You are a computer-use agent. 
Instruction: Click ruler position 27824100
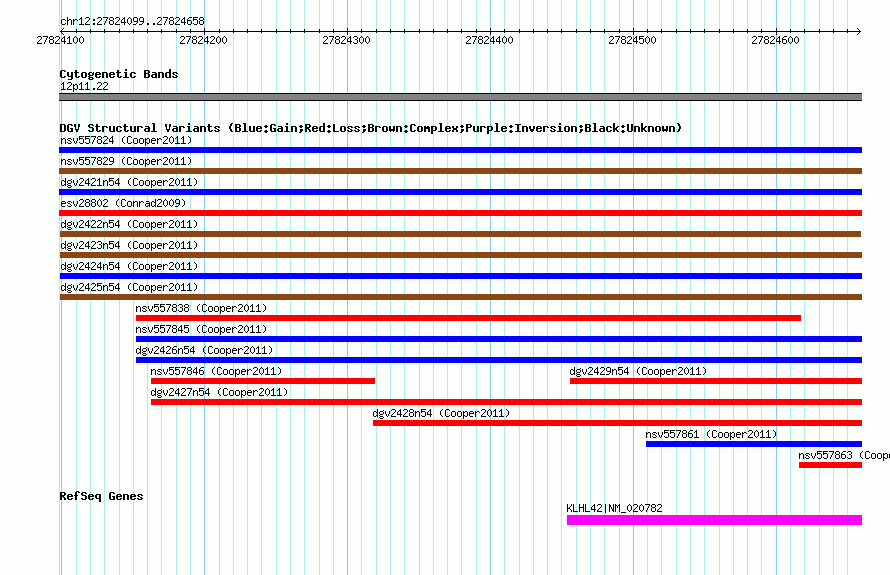point(60,40)
